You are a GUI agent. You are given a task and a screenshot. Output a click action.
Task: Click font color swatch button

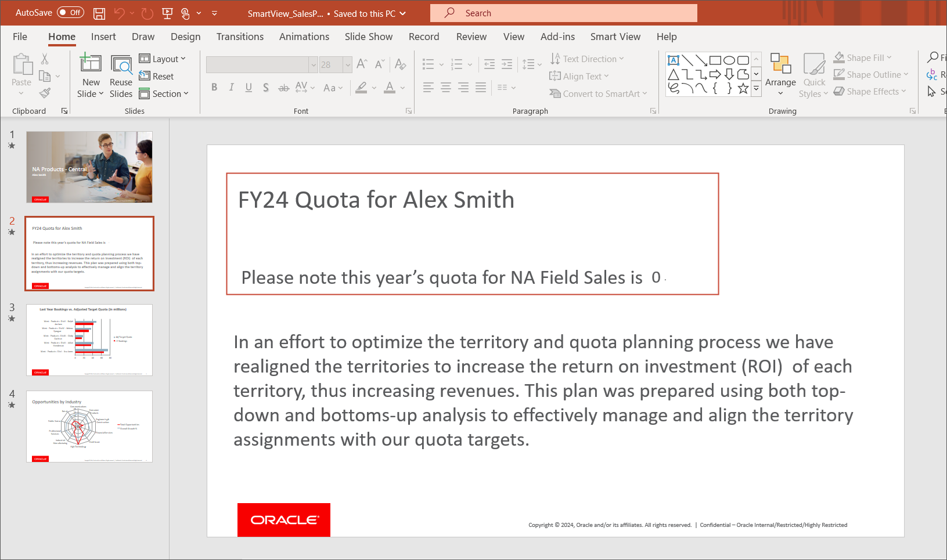click(390, 88)
